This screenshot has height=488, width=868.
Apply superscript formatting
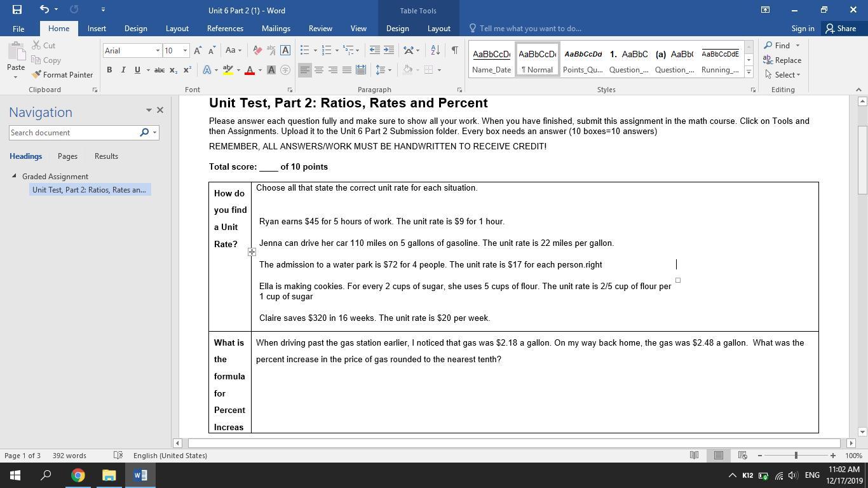pyautogui.click(x=187, y=70)
